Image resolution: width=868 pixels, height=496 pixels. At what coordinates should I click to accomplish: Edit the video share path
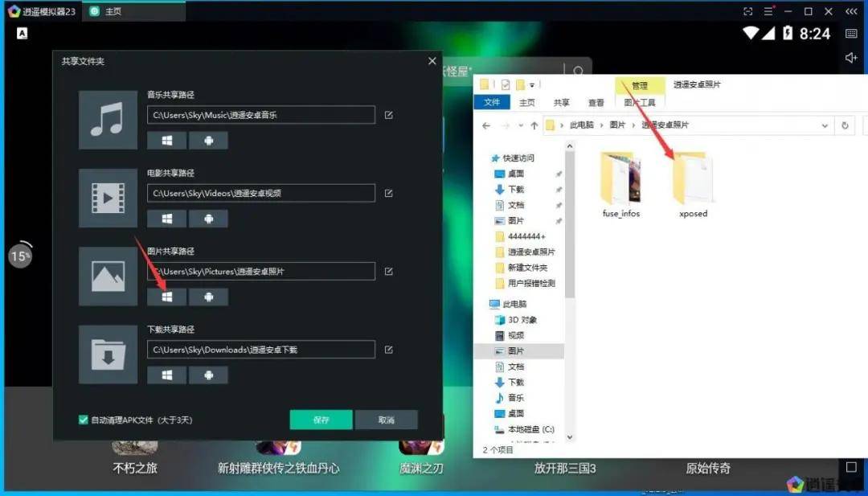pos(389,193)
